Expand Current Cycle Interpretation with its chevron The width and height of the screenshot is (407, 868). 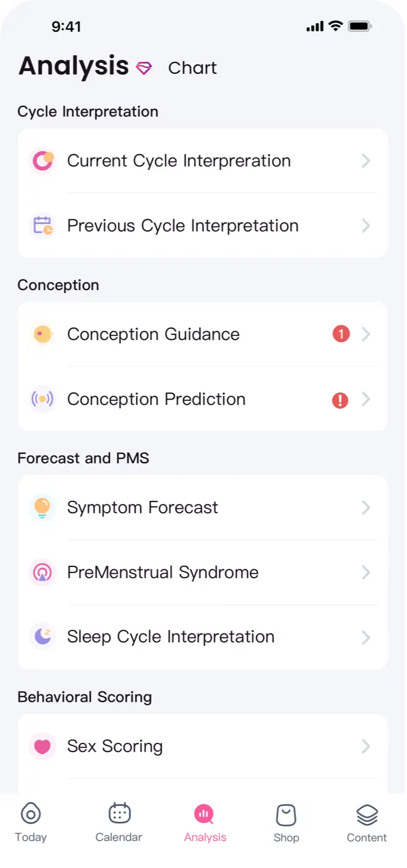366,161
